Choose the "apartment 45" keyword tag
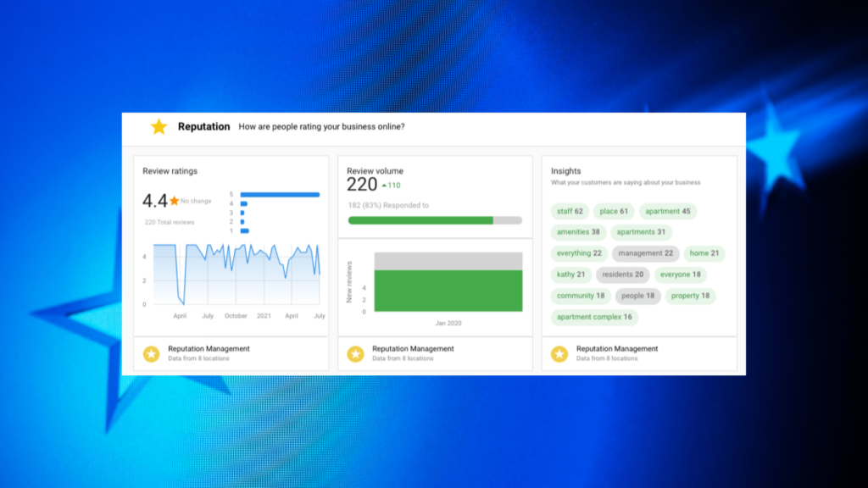 click(x=667, y=212)
